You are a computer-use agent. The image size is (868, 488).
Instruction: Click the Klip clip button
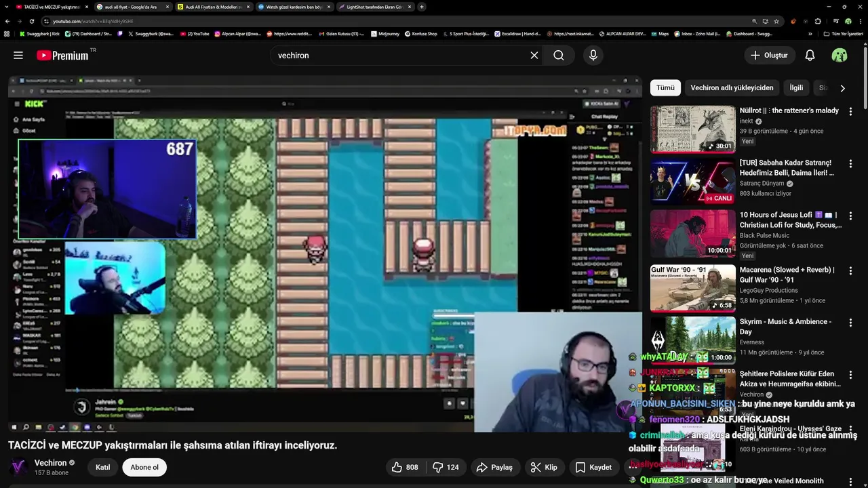(x=544, y=467)
